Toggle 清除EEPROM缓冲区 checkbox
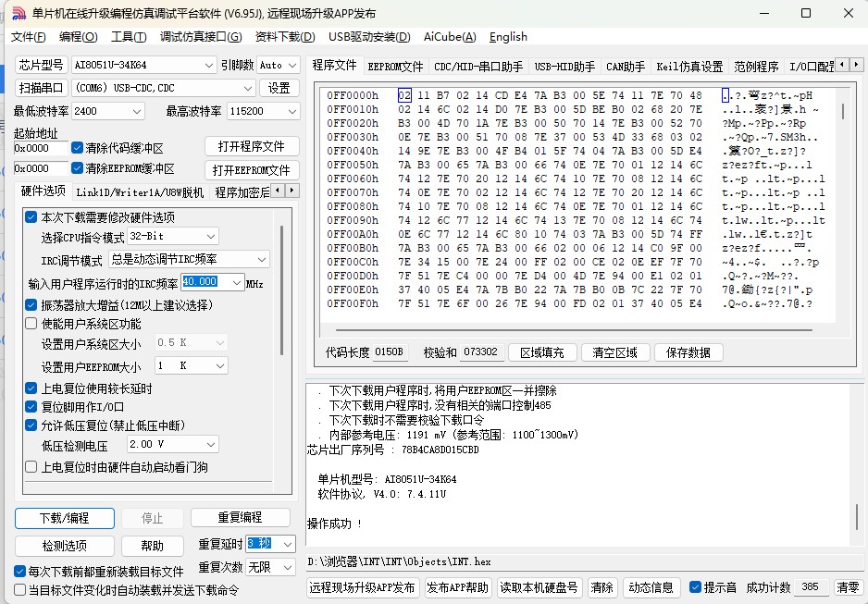Viewport: 868px width, 604px height. [x=78, y=168]
